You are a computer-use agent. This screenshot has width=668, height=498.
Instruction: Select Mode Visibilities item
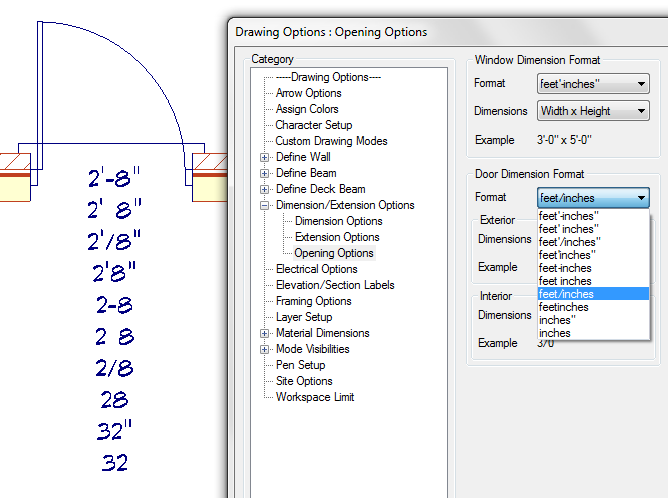[x=312, y=349]
